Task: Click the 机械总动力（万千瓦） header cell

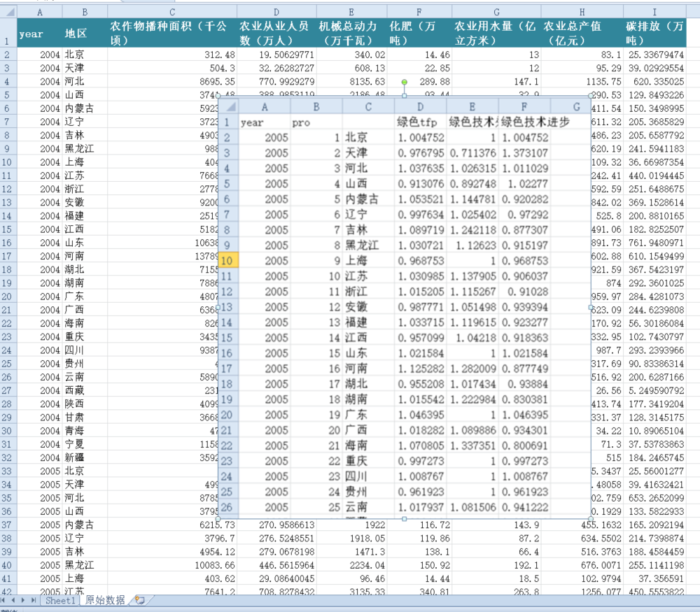Action: 352,33
